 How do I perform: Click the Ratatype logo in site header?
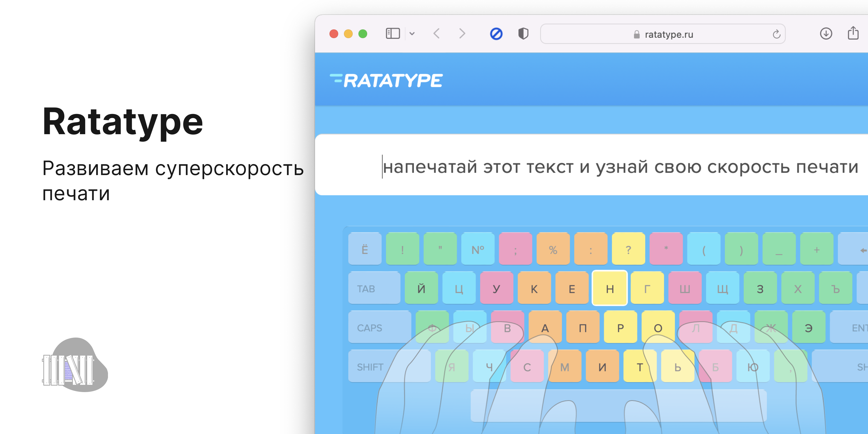[x=386, y=80]
